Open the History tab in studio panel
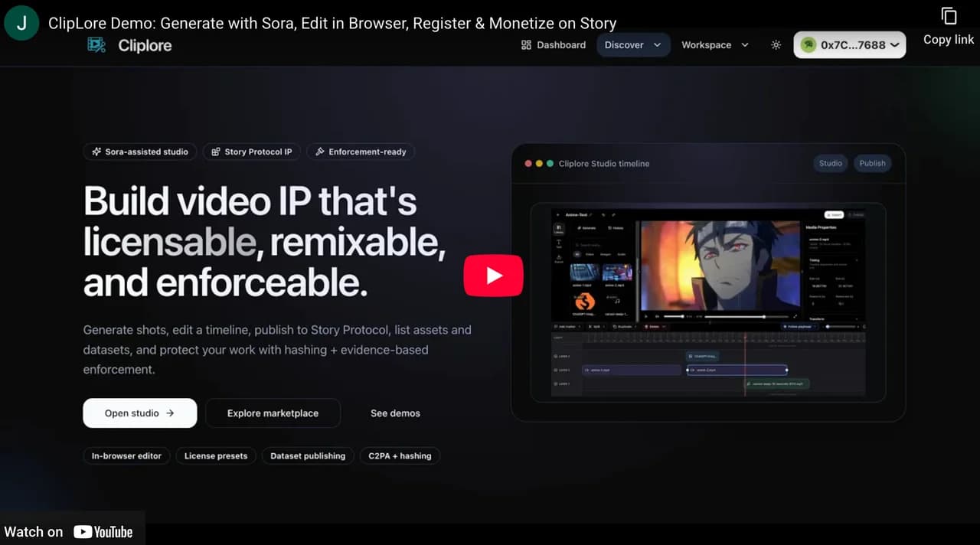This screenshot has width=980, height=545. click(616, 228)
